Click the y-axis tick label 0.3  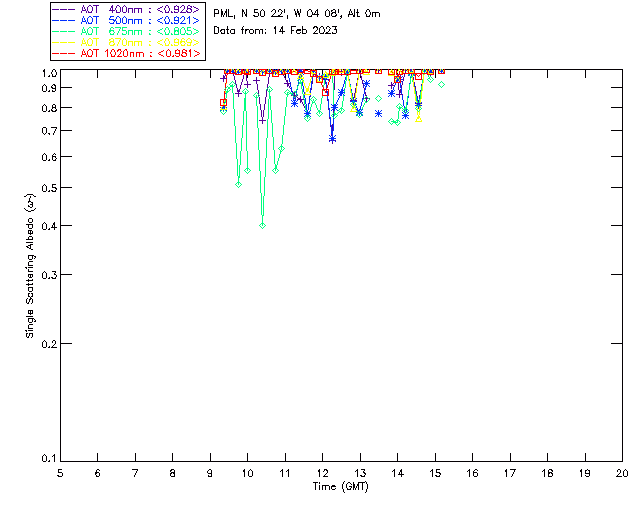(49, 275)
